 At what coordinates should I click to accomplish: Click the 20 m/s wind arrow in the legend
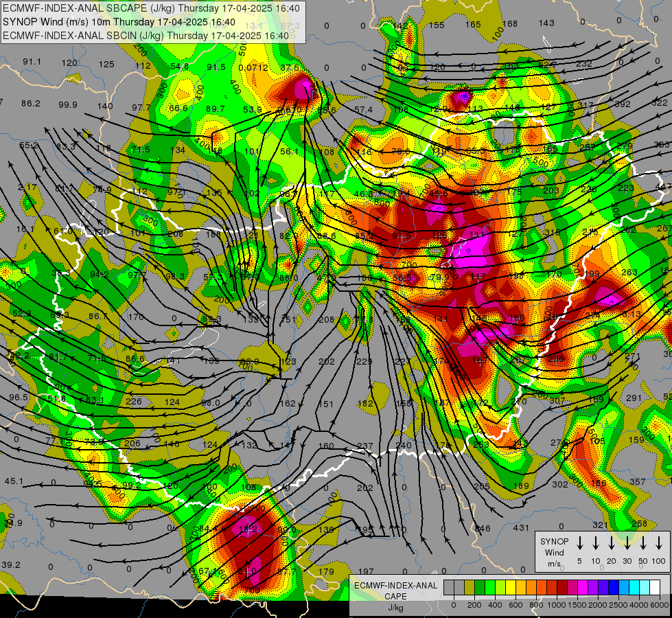point(611,543)
